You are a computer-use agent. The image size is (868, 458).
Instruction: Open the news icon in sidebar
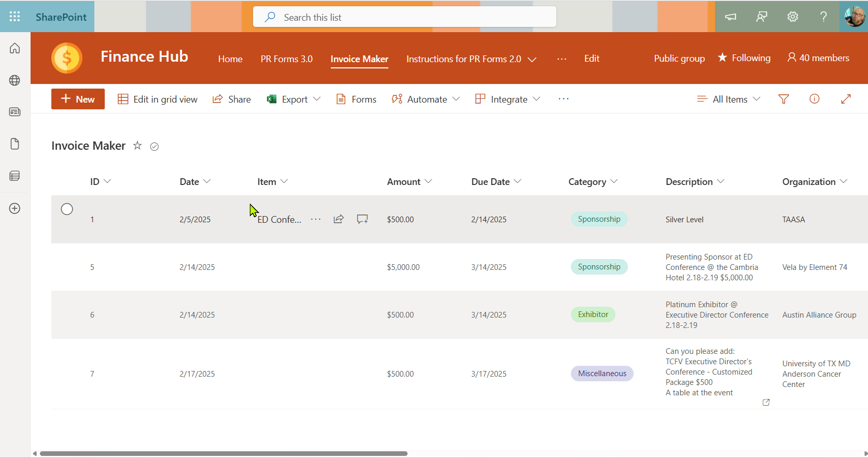click(x=15, y=112)
